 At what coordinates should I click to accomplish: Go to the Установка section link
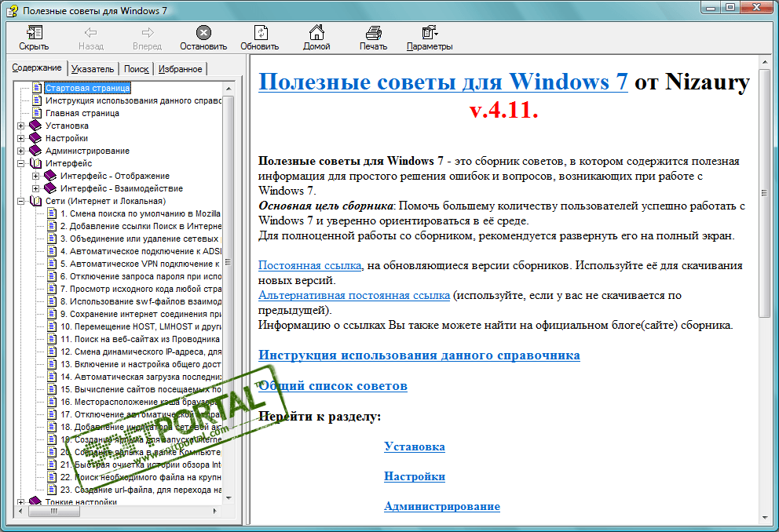[x=415, y=446]
